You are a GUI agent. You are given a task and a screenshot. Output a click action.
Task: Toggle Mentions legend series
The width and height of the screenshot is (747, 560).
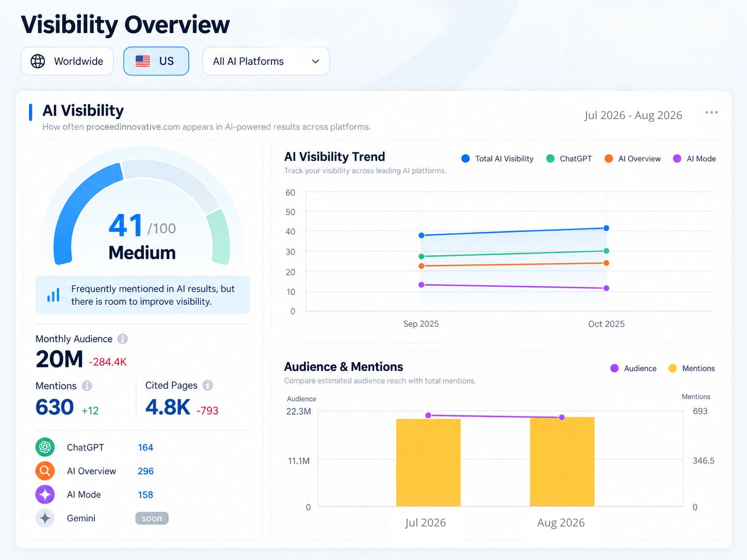tap(691, 368)
